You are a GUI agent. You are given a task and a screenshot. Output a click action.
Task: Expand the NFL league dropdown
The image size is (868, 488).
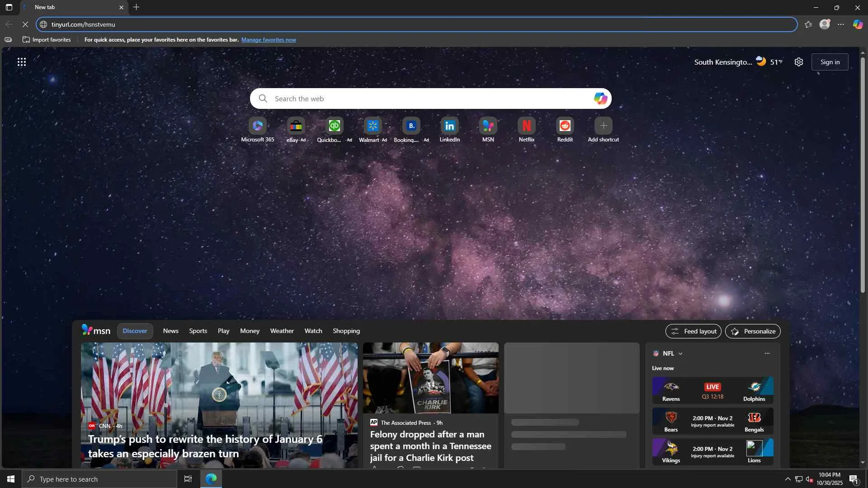680,354
